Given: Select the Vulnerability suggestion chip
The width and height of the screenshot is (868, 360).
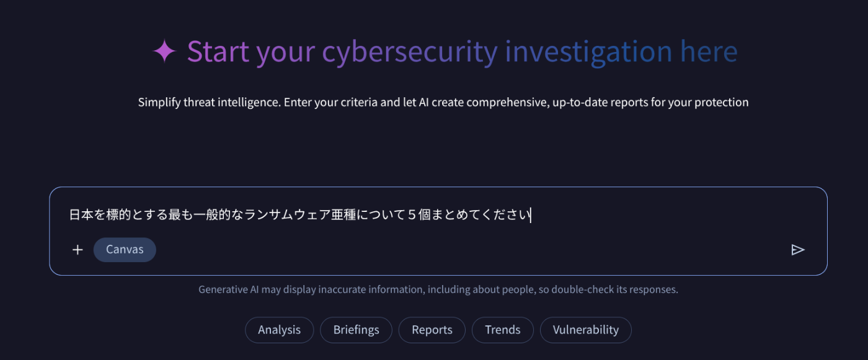Looking at the screenshot, I should tap(585, 330).
